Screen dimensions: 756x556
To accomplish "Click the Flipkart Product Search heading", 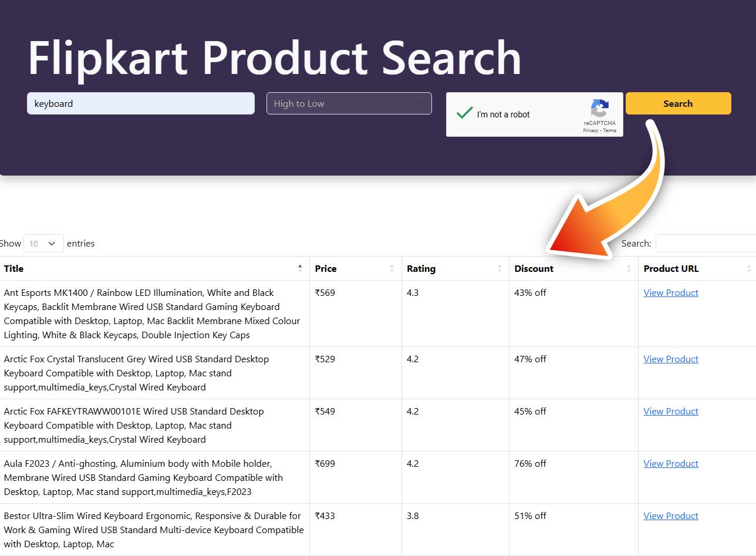I will [x=275, y=58].
